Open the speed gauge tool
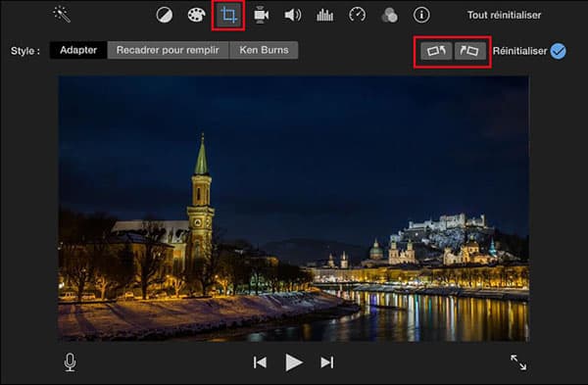The width and height of the screenshot is (588, 385). (357, 15)
